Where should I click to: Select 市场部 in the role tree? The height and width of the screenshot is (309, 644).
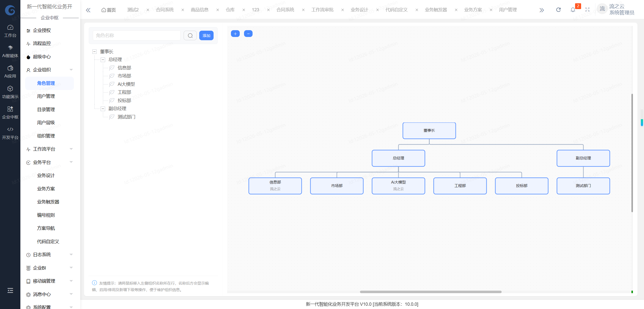click(x=124, y=76)
